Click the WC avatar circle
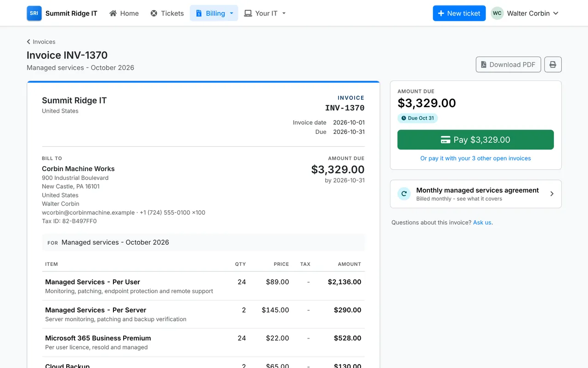The width and height of the screenshot is (588, 368). pyautogui.click(x=497, y=13)
